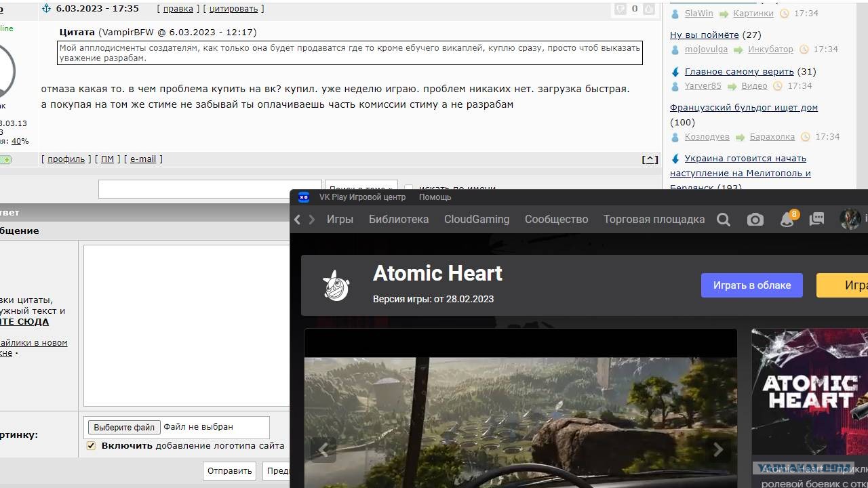Open the Козлодуев user link
Image resolution: width=868 pixels, height=488 pixels.
coord(707,137)
